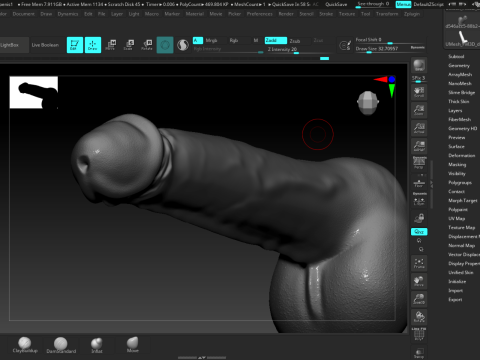Open the Zplugin menu
This screenshot has height=360, width=480.
[412, 14]
